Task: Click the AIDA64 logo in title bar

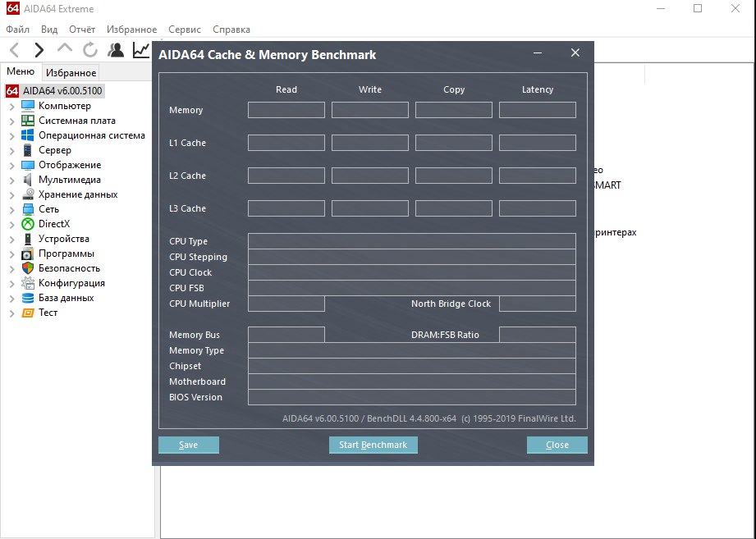Action: (x=13, y=9)
